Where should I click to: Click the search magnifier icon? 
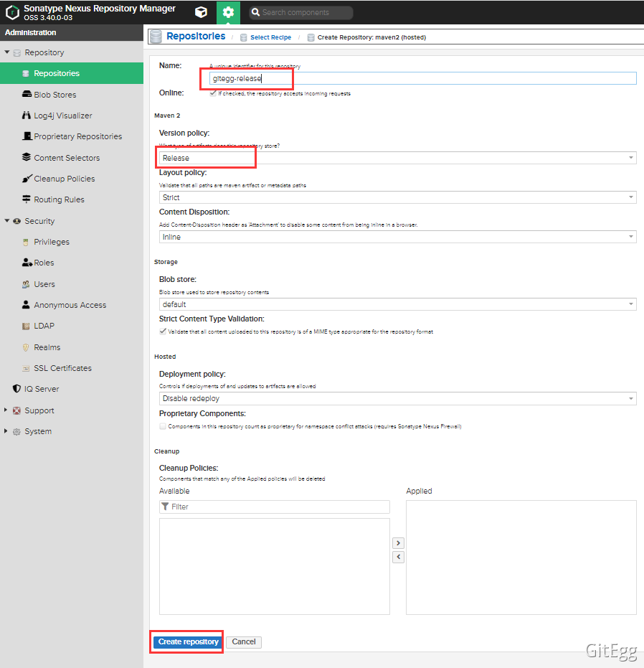pos(255,12)
